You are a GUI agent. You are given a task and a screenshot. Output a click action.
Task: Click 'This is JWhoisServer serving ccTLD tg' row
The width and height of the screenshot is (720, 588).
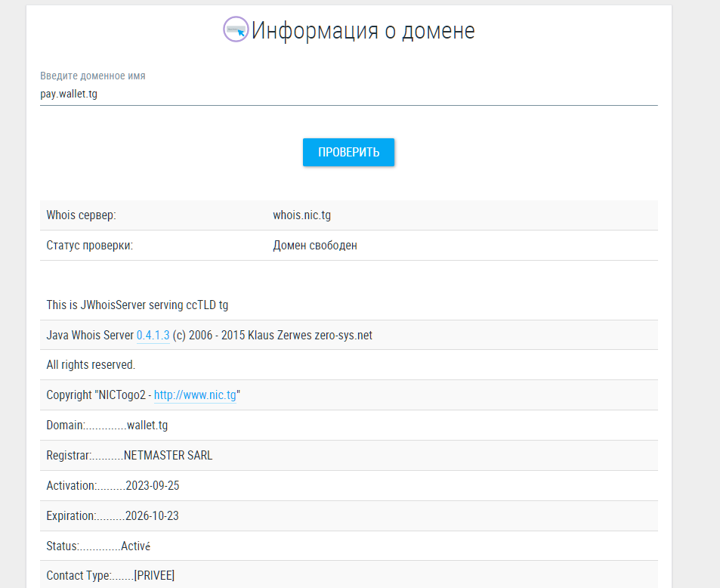pyautogui.click(x=348, y=305)
